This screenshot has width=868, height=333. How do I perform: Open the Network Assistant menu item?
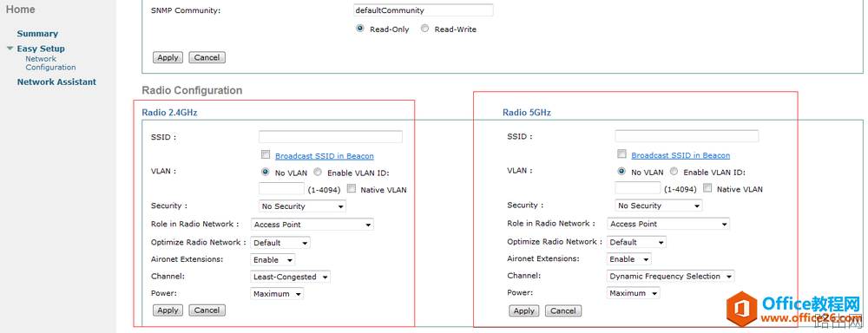click(56, 82)
